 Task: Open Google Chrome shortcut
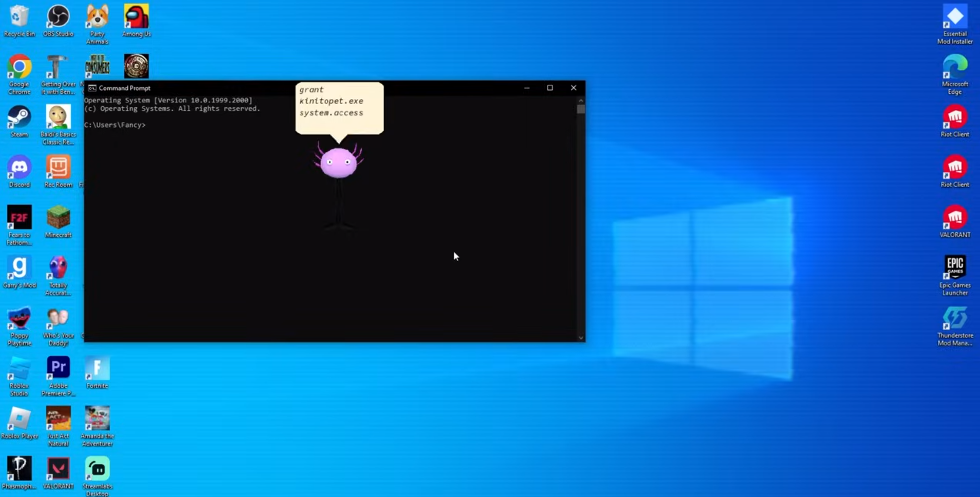coord(19,74)
